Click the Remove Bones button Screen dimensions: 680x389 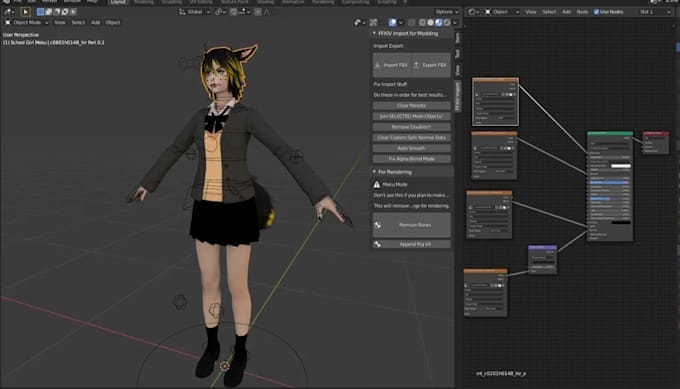coord(412,225)
